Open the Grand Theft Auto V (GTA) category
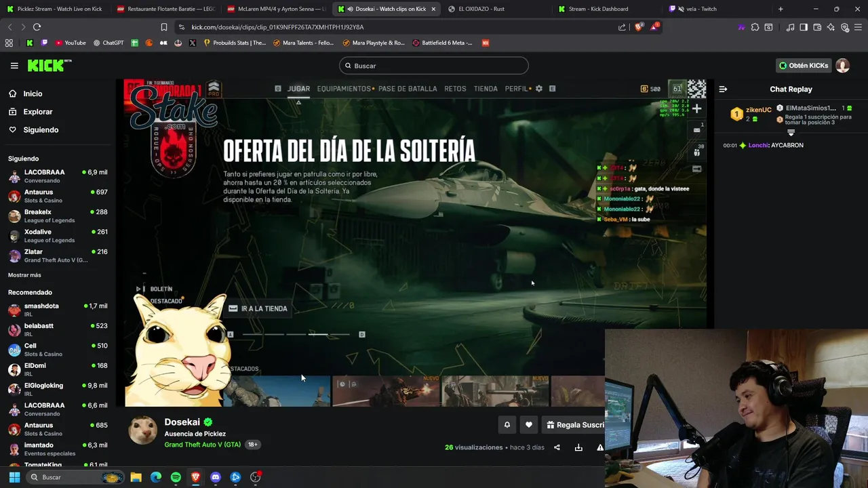868x488 pixels. click(x=202, y=445)
